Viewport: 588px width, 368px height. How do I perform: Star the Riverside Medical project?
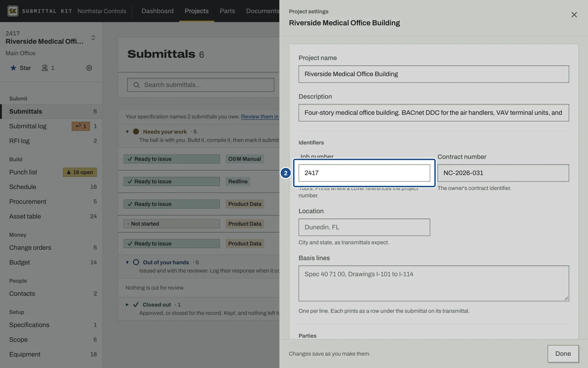point(21,68)
